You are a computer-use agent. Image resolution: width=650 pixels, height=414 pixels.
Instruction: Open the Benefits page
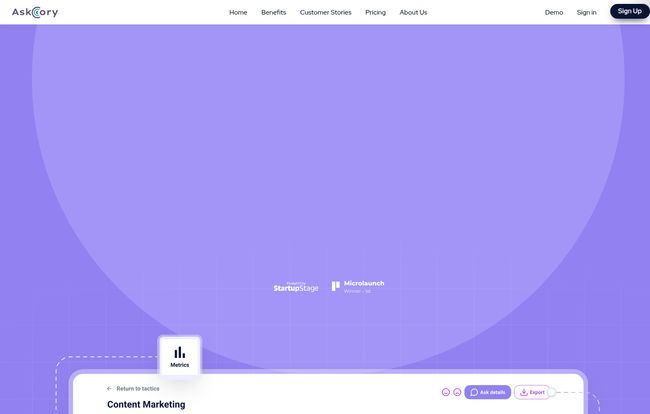click(x=273, y=12)
